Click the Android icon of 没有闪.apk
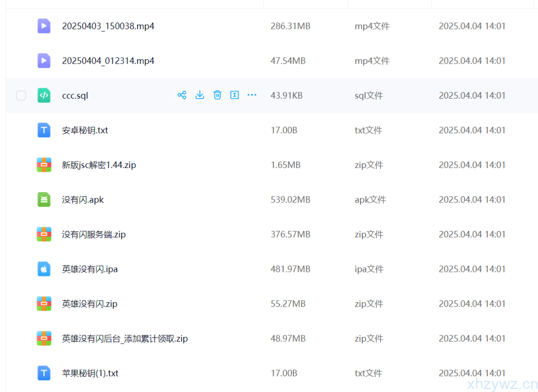The height and width of the screenshot is (392, 538). point(44,199)
